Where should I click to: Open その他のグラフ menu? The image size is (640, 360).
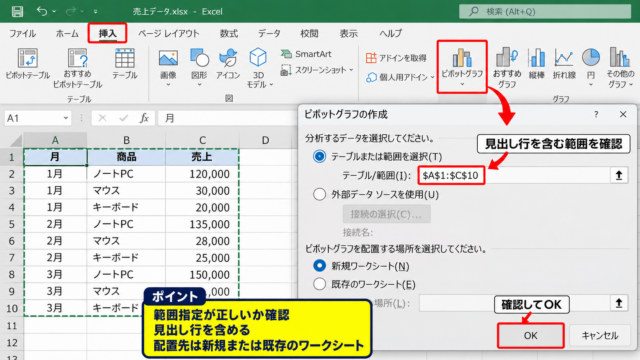coord(620,68)
